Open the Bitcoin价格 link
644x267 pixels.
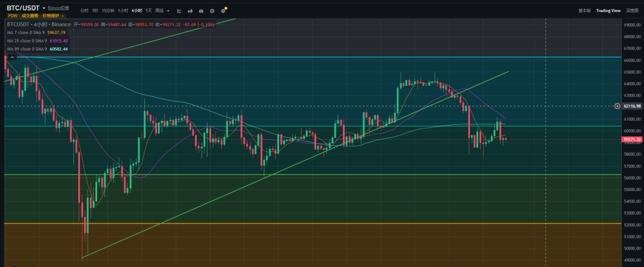(58, 8)
